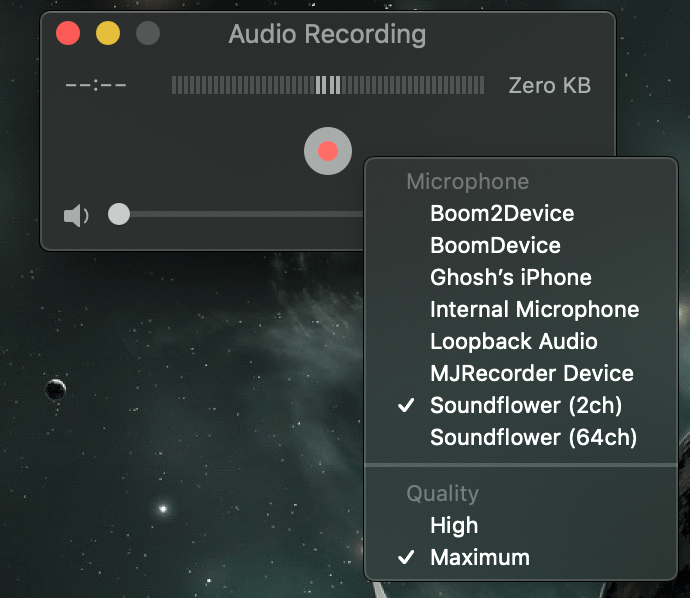Minimize the Audio Recording window

[x=108, y=33]
